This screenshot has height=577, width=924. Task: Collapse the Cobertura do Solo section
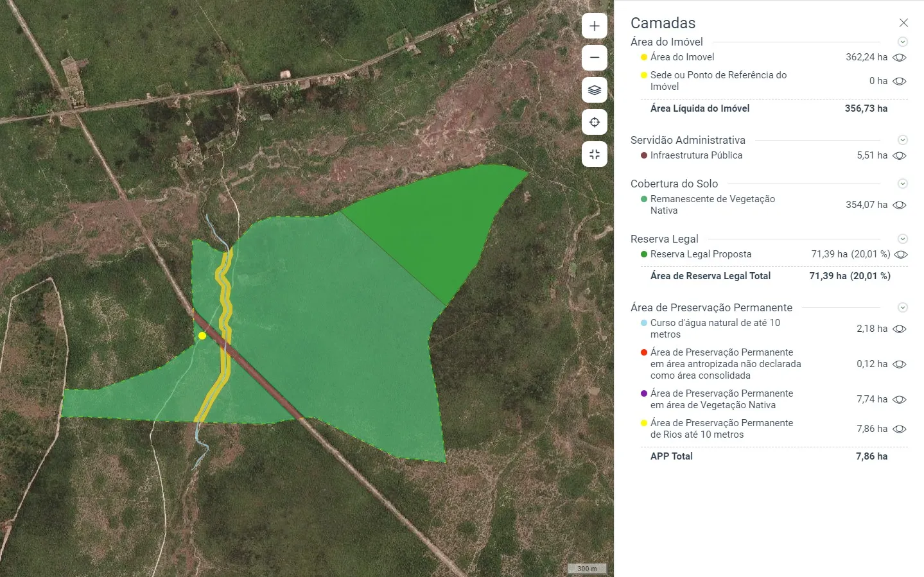(x=902, y=184)
